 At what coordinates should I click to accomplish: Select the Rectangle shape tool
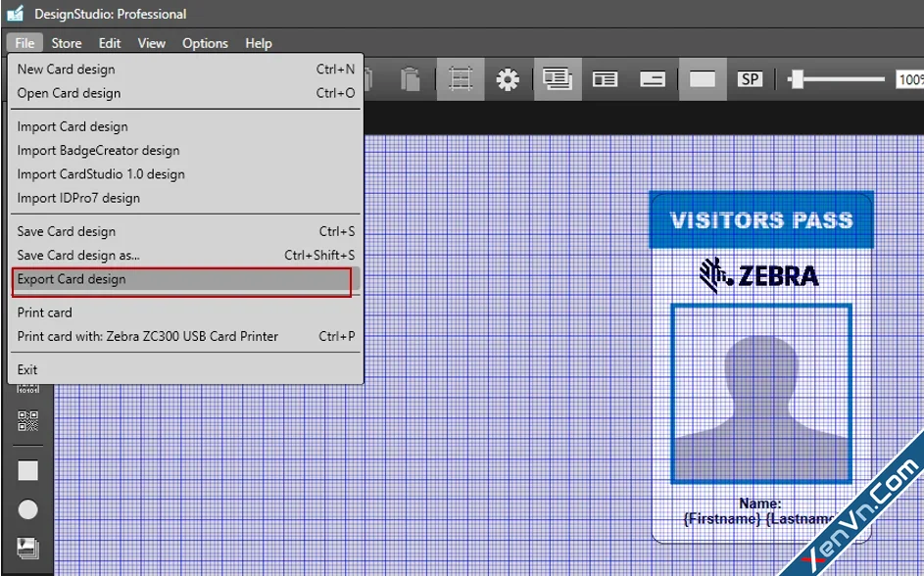pos(27,470)
